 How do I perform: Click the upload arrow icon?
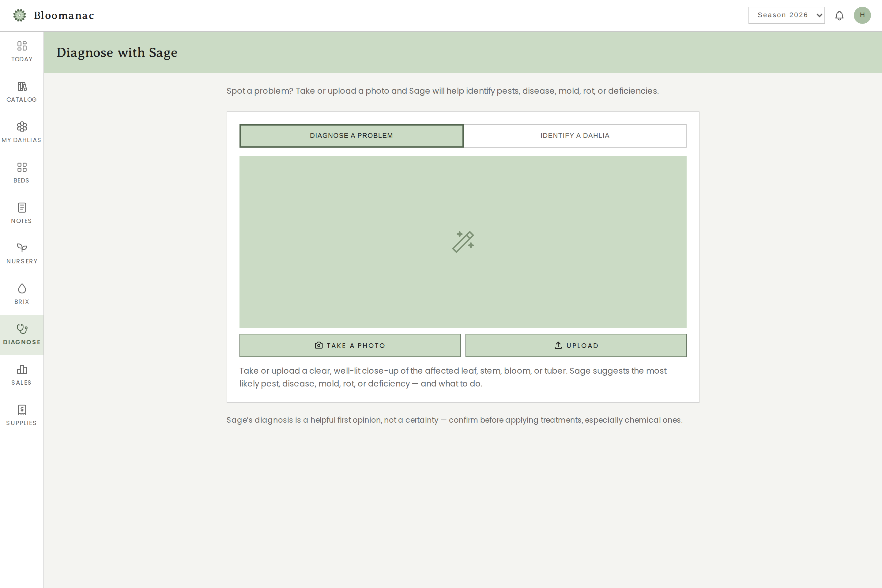(x=558, y=345)
